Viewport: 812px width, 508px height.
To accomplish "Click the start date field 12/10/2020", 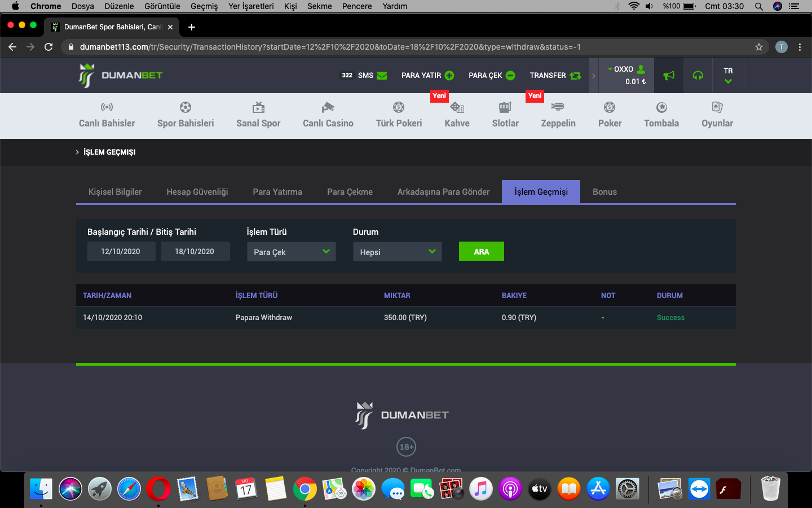I will coord(121,252).
